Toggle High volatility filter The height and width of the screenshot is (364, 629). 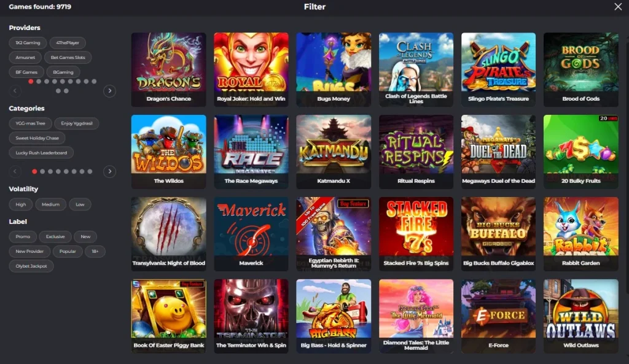point(21,204)
